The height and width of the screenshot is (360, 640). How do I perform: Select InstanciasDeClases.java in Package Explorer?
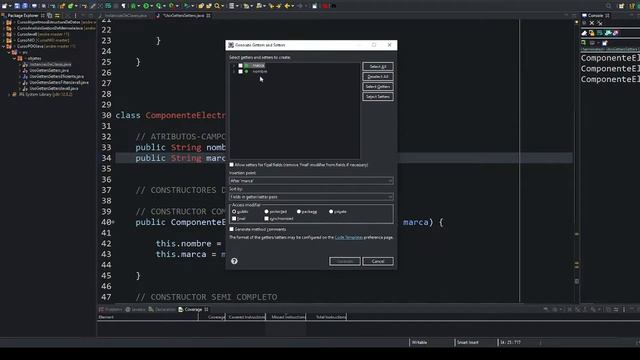(x=51, y=64)
